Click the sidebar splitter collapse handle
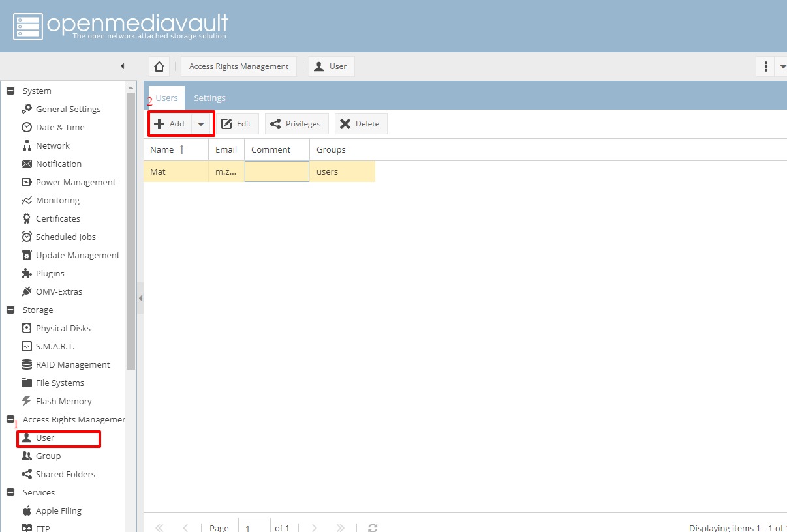Screen dimensions: 787x532 tap(140, 298)
